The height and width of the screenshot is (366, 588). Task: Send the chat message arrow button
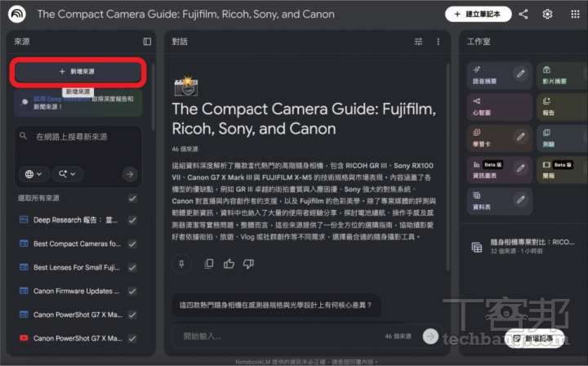coord(430,336)
